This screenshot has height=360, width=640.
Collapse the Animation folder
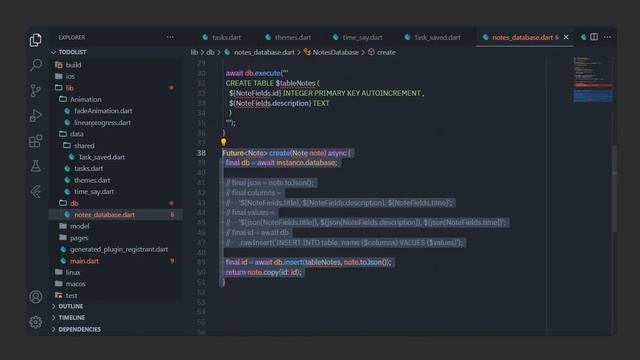point(85,99)
